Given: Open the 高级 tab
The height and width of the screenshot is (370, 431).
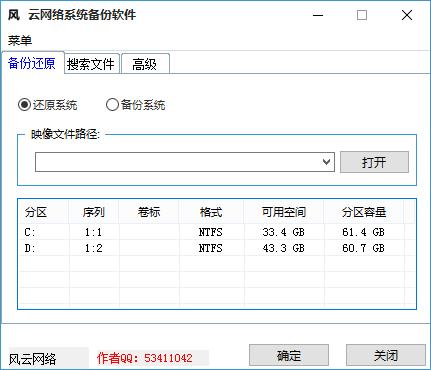Looking at the screenshot, I should pyautogui.click(x=145, y=64).
